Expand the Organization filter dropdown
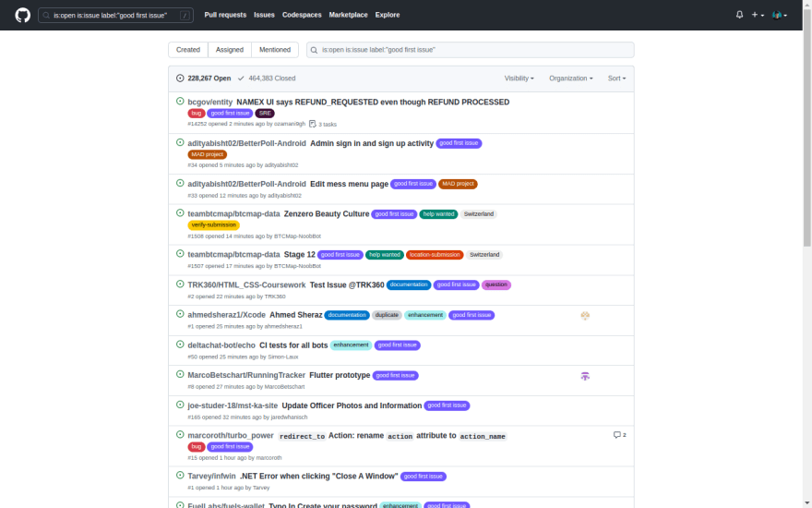The height and width of the screenshot is (508, 812). point(570,79)
